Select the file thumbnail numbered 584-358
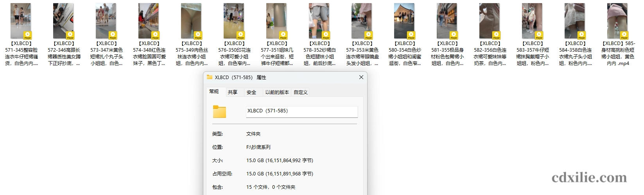Image resolution: width=644 pixels, height=195 pixels. pos(575,21)
